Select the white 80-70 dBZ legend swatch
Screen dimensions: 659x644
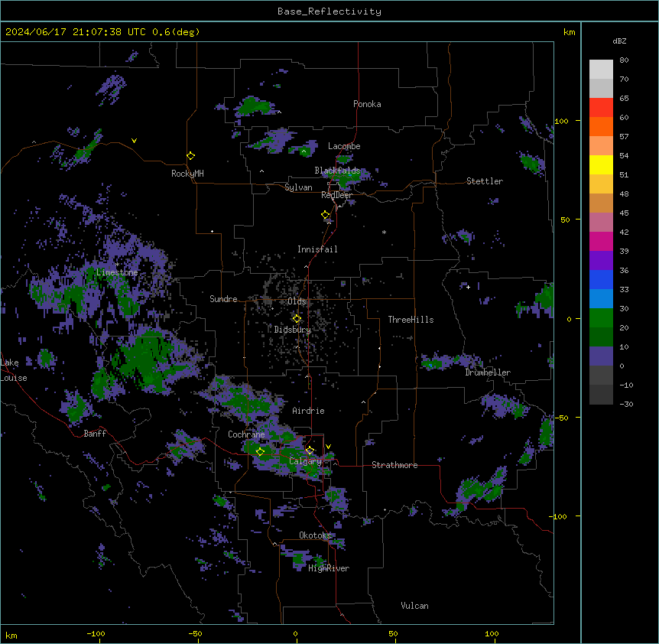(x=601, y=69)
